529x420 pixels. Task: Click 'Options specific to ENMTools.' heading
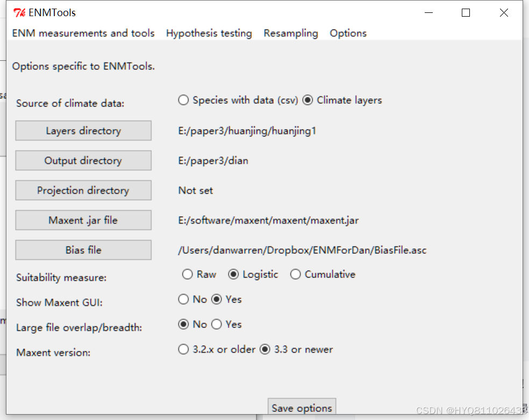[83, 67]
